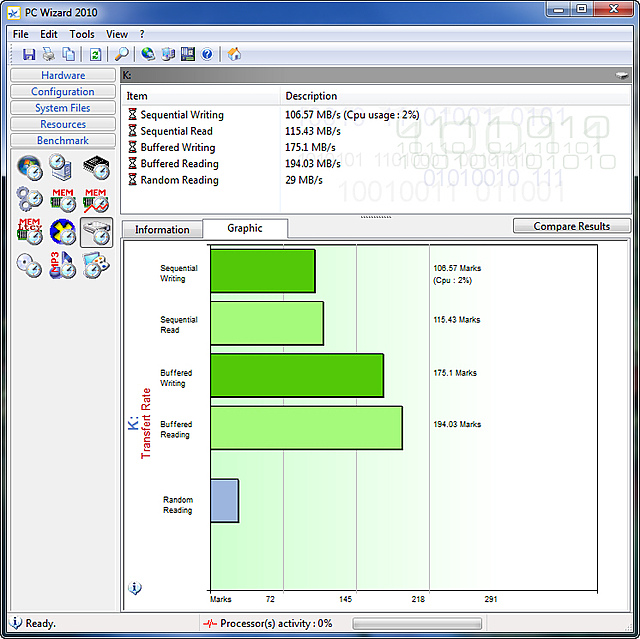Image resolution: width=640 pixels, height=639 pixels.
Task: Open the Hardware section
Action: 63,75
